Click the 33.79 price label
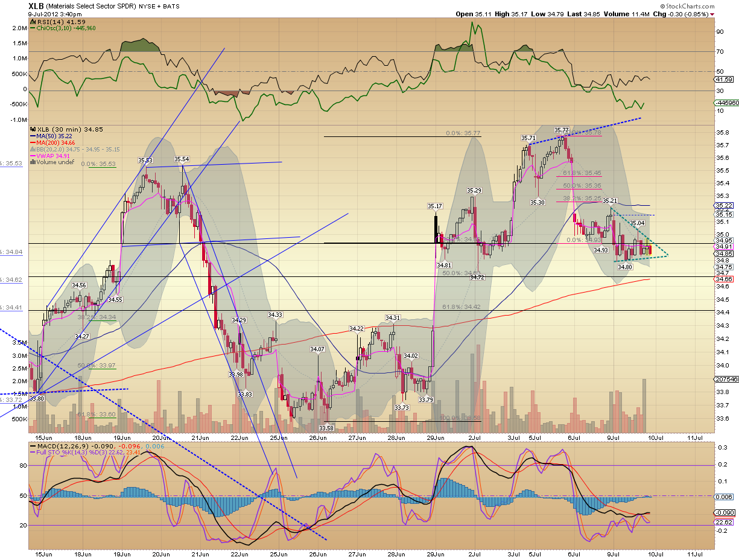The image size is (739, 560). (426, 399)
